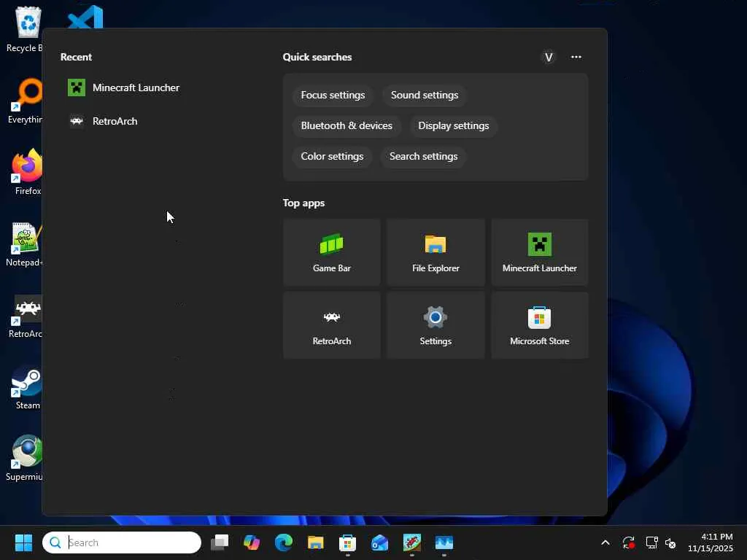Open the clock and date flyout
747x560 pixels.
click(711, 542)
